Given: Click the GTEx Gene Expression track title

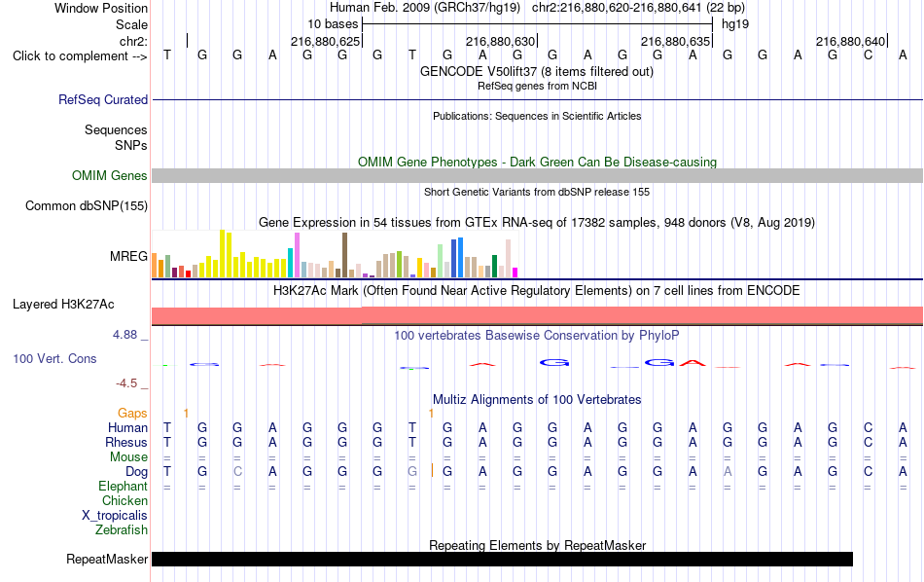Looking at the screenshot, I should click(537, 223).
